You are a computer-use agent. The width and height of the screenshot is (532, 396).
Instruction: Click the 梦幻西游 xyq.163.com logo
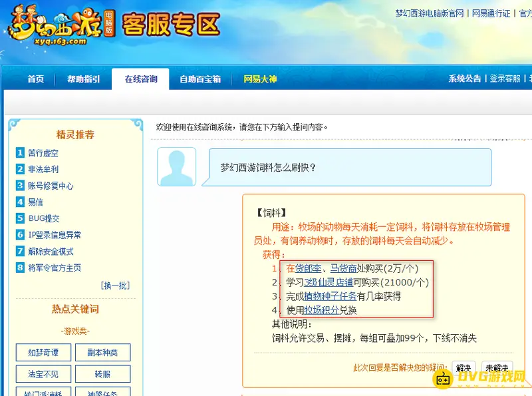pos(62,25)
